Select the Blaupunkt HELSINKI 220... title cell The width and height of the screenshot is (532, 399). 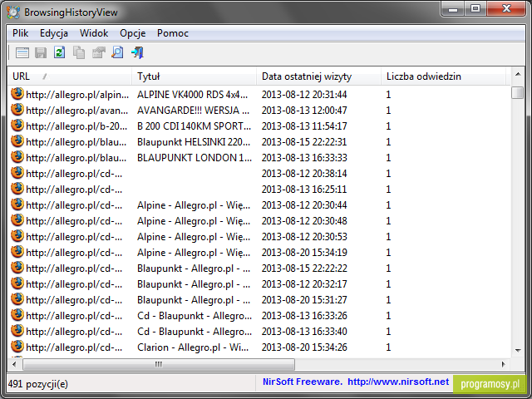(x=194, y=142)
